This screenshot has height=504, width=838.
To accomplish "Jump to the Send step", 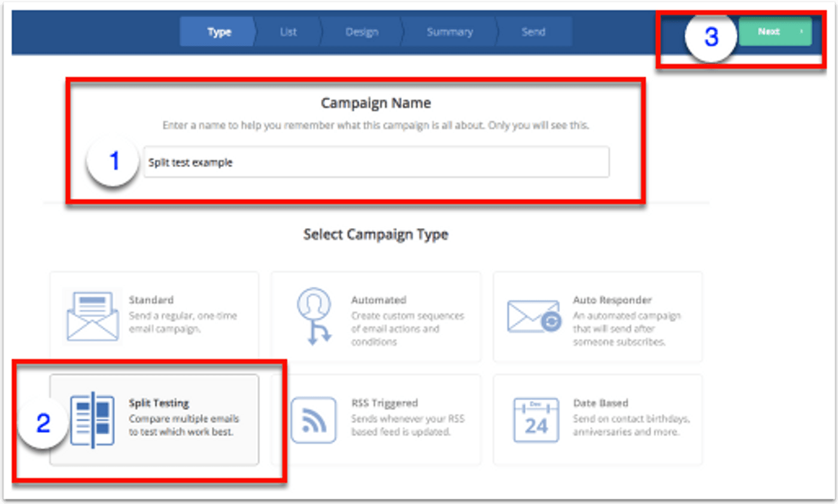I will coord(533,32).
